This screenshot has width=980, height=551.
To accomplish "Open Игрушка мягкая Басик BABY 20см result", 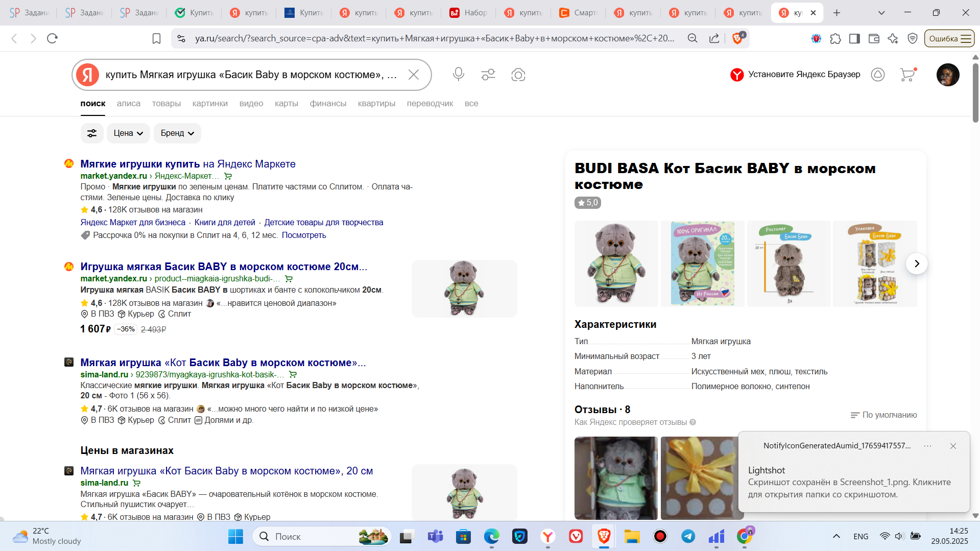I will (224, 267).
